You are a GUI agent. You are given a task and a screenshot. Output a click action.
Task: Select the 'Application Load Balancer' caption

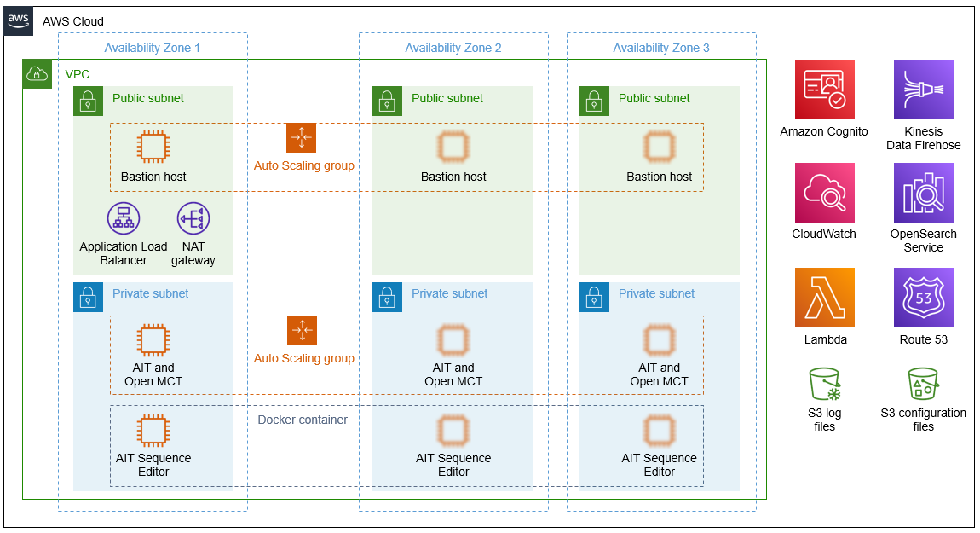[x=123, y=253]
